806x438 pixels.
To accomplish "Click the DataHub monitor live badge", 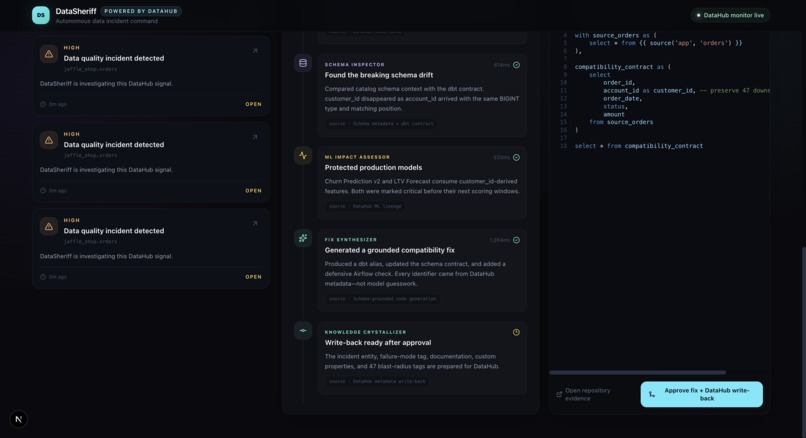I will 730,15.
